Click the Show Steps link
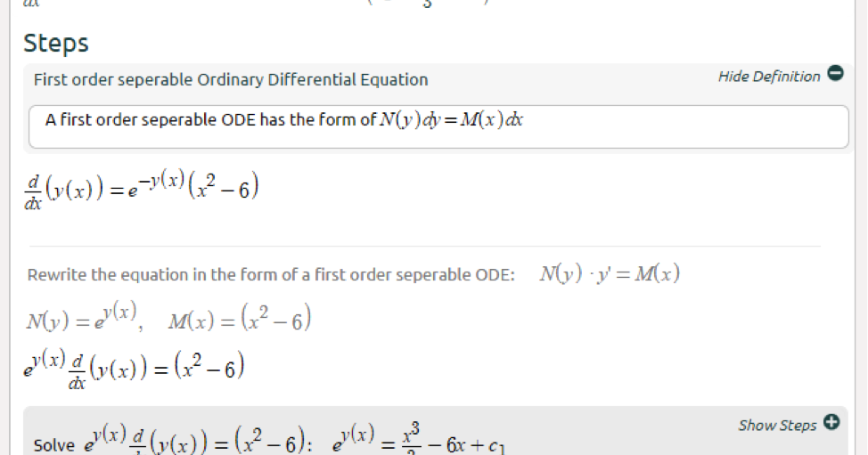Image resolution: width=868 pixels, height=455 pixels. (777, 425)
